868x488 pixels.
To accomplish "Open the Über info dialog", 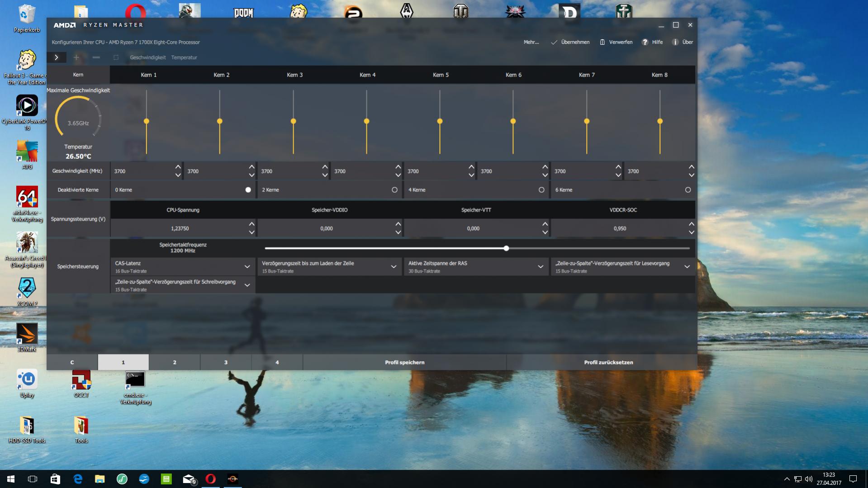I will pyautogui.click(x=683, y=42).
